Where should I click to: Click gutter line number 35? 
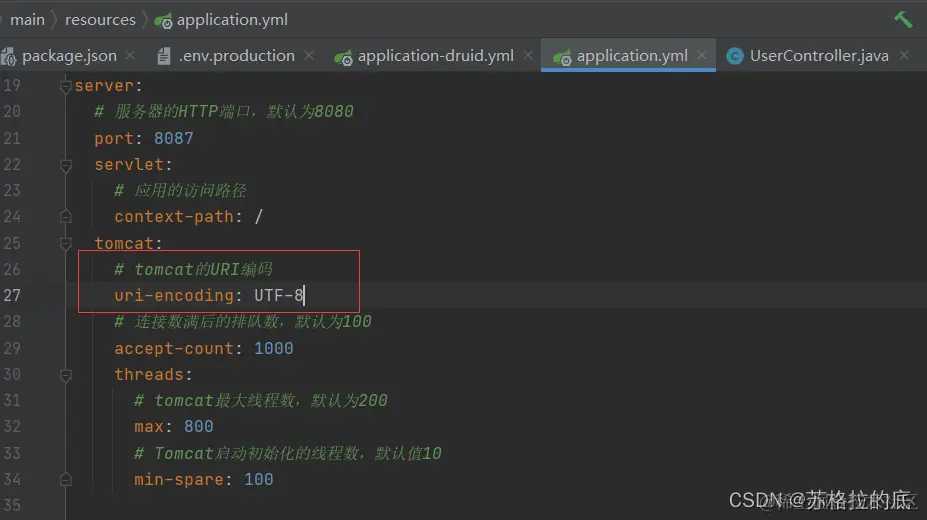click(x=12, y=506)
